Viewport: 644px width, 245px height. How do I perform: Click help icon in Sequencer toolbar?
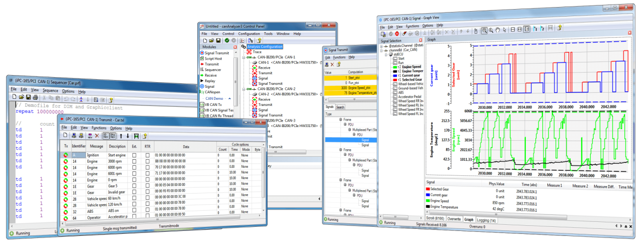tap(110, 100)
